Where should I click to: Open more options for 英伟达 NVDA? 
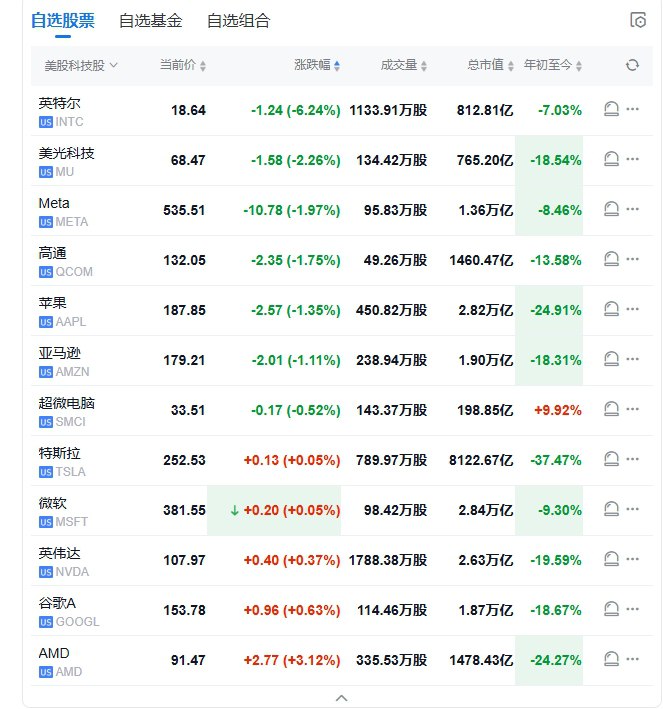pyautogui.click(x=632, y=559)
